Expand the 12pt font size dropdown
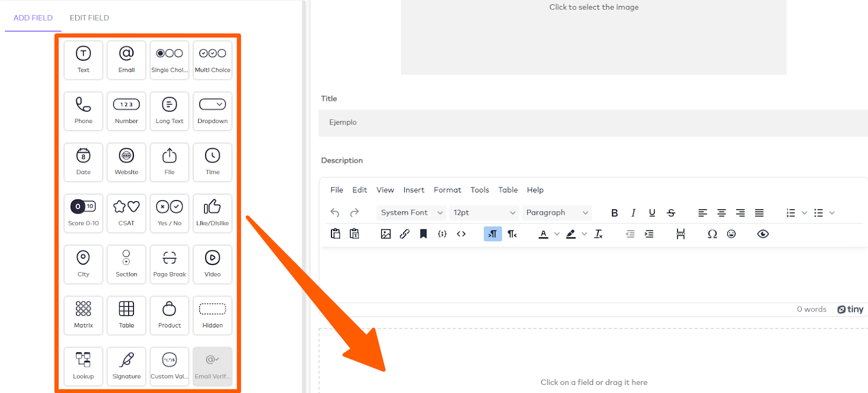868x393 pixels. [x=484, y=213]
